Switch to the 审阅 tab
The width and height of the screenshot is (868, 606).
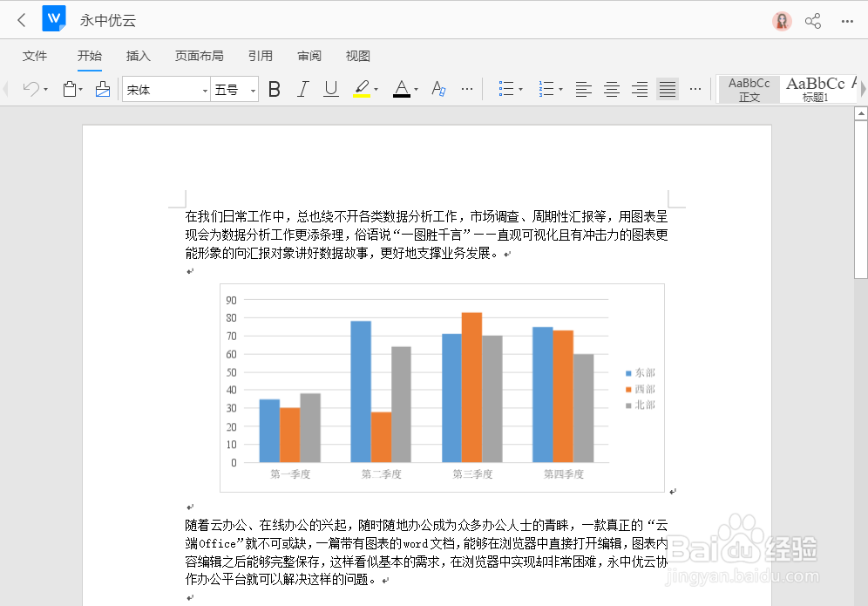coord(309,56)
